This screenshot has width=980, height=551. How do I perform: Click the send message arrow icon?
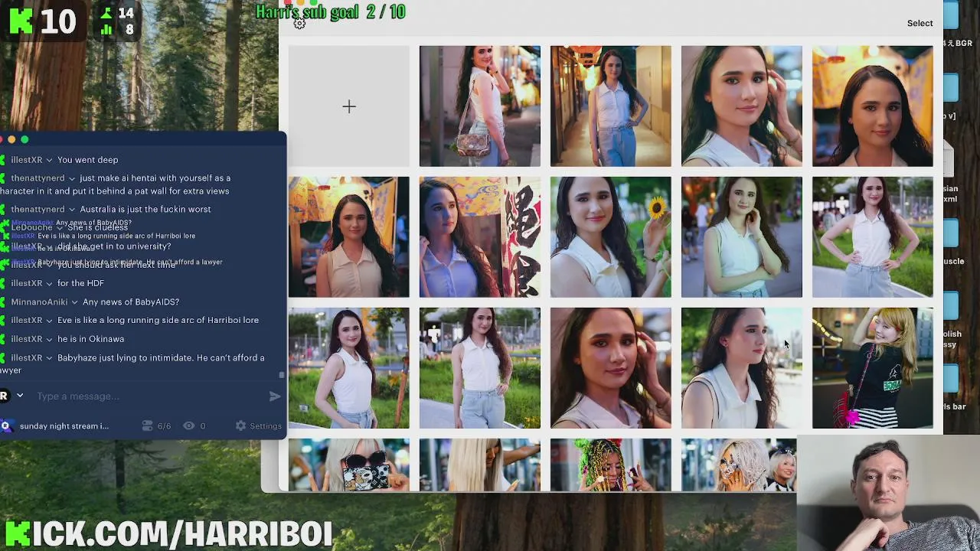275,396
